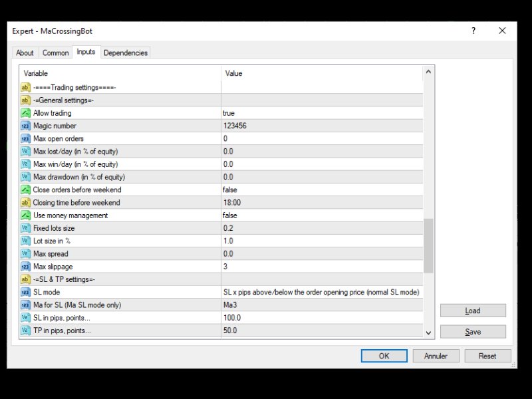Click the vertical scrollbar thumb of inputs list
The width and height of the screenshot is (532, 399).
[x=428, y=245]
